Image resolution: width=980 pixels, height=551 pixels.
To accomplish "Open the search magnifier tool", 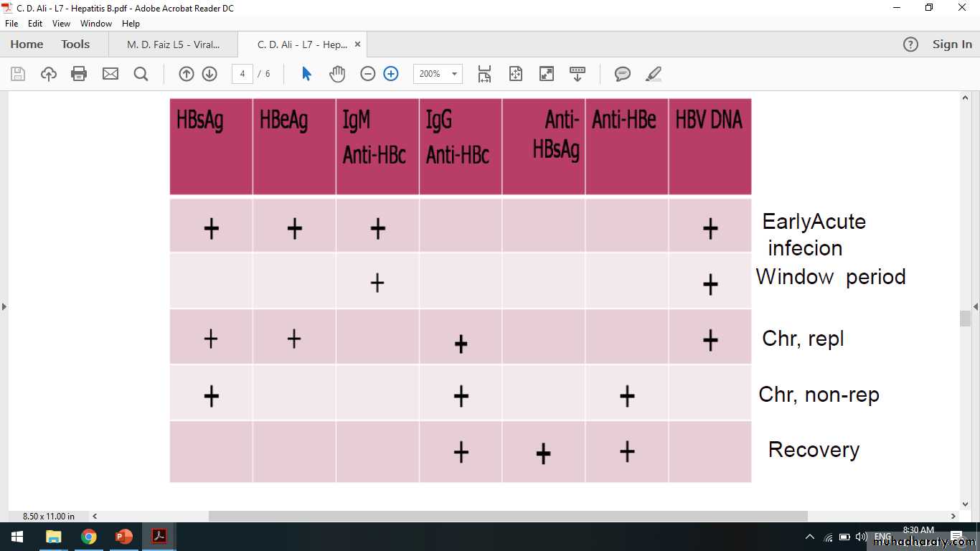I will [141, 74].
